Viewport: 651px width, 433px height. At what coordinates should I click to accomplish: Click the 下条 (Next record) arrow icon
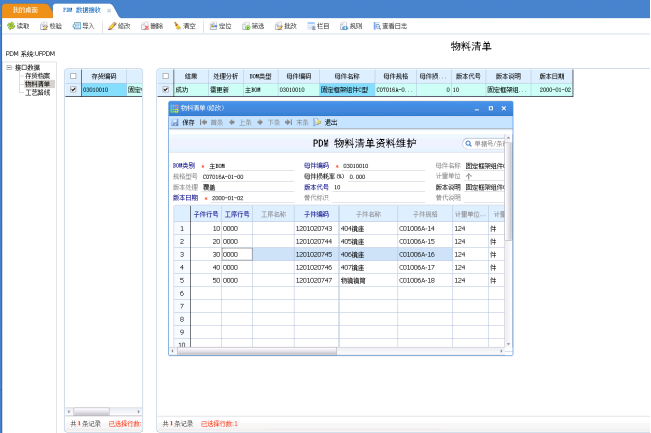[x=260, y=122]
